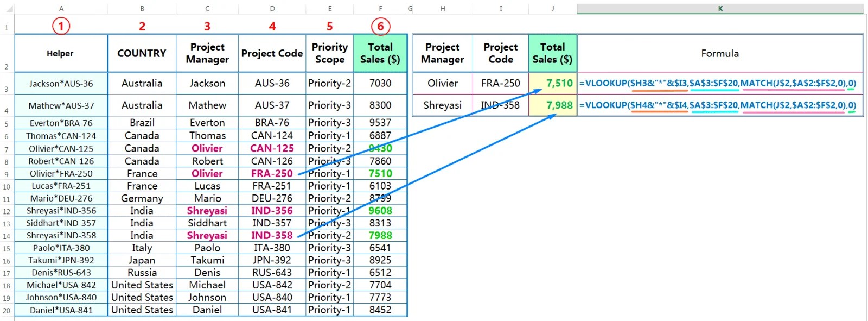This screenshot has height=321, width=868.
Task: Click the Russia country cell
Action: point(142,273)
